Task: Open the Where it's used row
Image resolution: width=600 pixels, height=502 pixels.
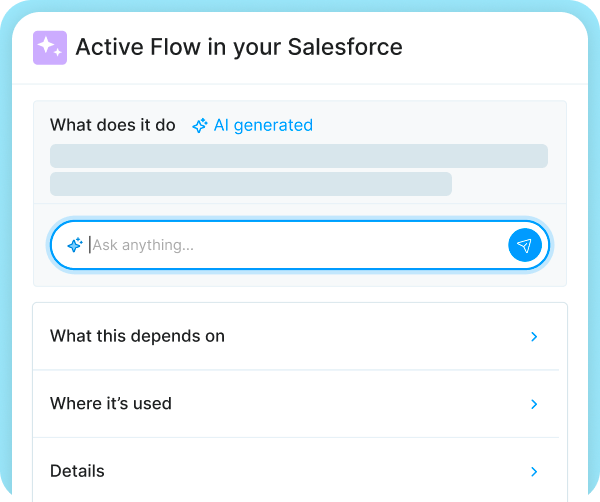Action: coord(111,404)
